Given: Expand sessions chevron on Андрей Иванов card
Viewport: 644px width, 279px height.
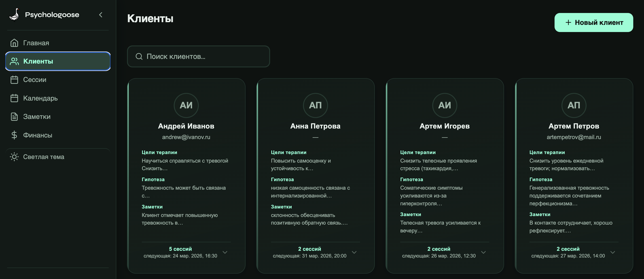Looking at the screenshot, I should point(225,252).
